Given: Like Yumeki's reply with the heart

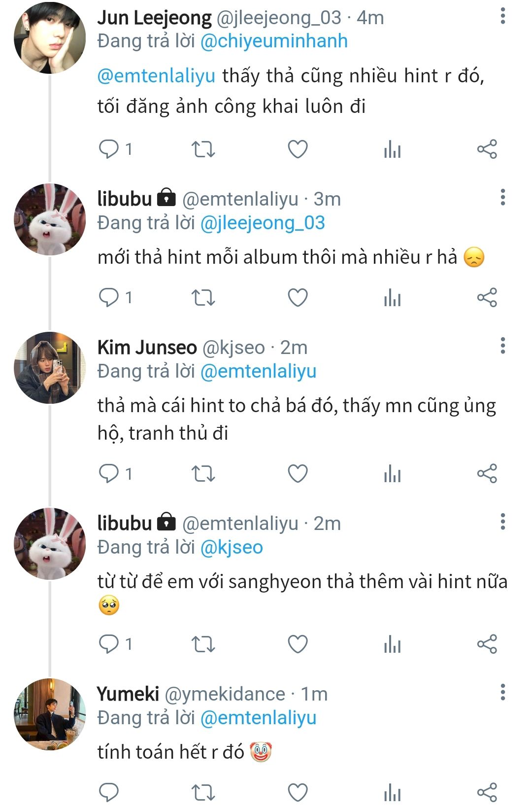Looking at the screenshot, I should (298, 793).
